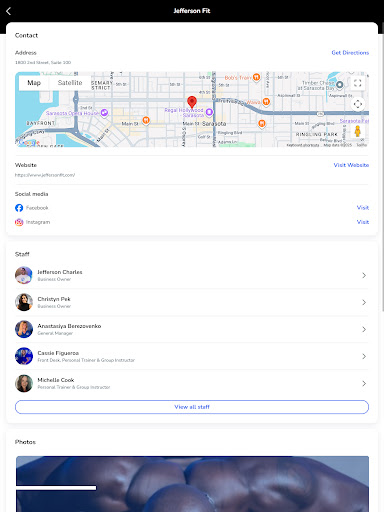Click the Anastasiya Berezovenko name
Screen dimensions: 384x512
click(x=69, y=326)
